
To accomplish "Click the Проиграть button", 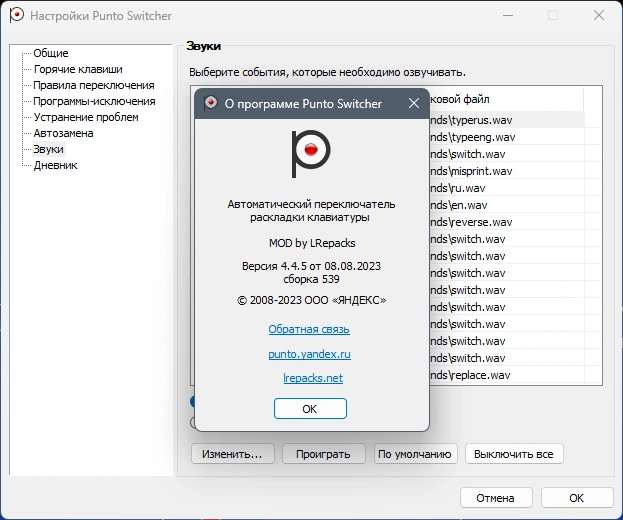I will point(323,454).
